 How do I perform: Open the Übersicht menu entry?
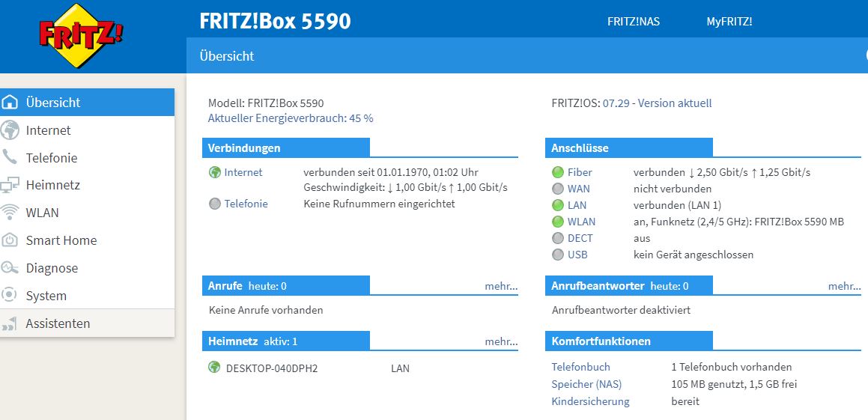pyautogui.click(x=87, y=103)
